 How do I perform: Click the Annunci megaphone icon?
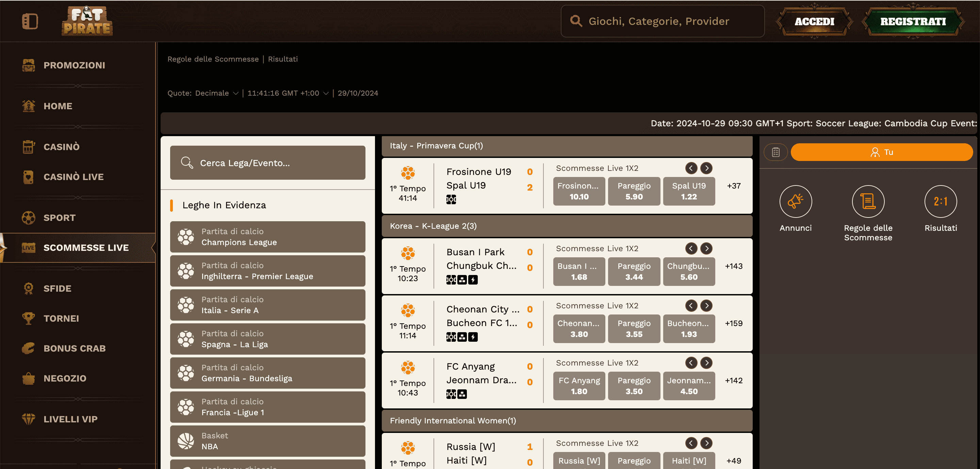796,201
